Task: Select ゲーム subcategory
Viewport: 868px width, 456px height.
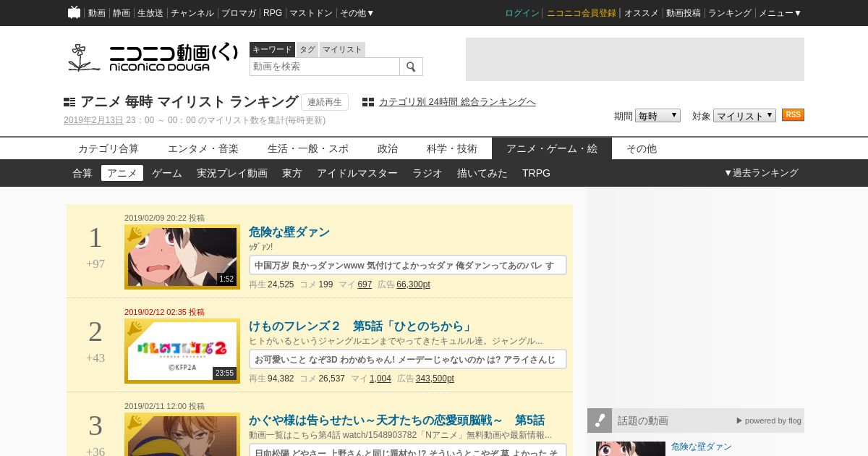Action: tap(167, 173)
